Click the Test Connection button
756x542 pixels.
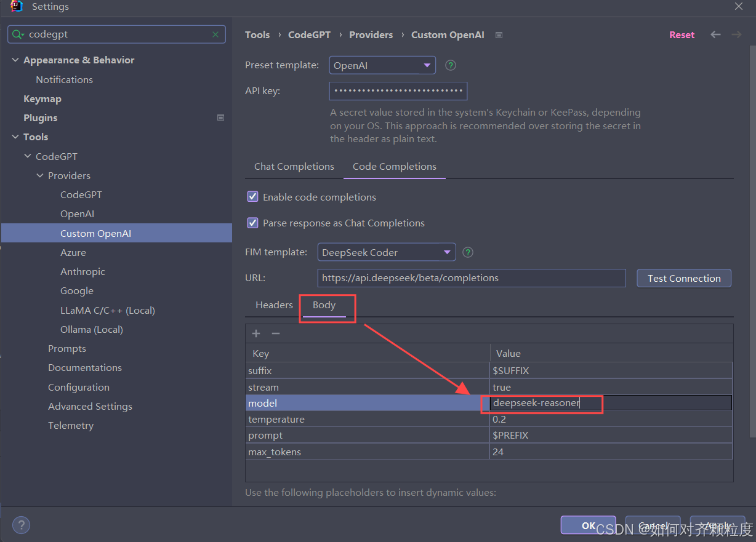pos(684,278)
